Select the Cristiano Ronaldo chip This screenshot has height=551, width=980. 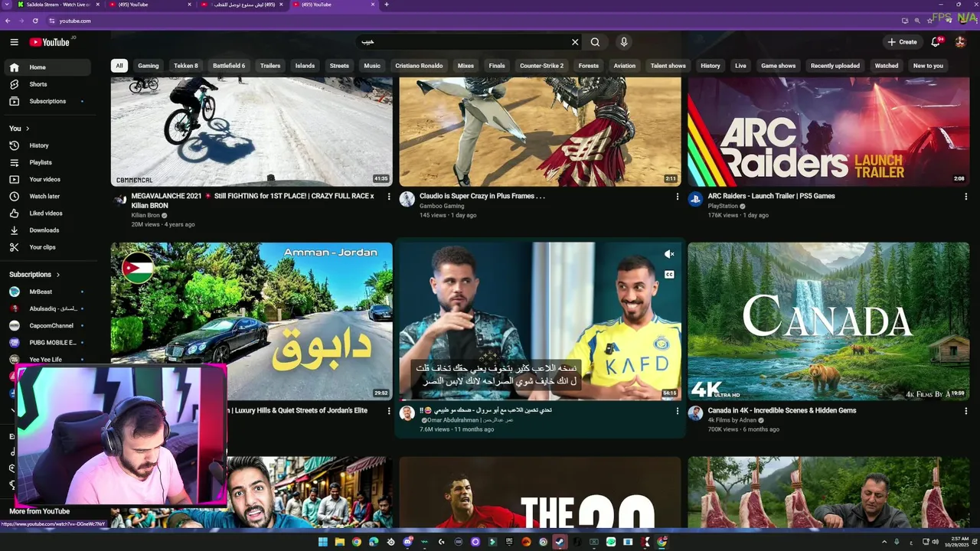419,66
